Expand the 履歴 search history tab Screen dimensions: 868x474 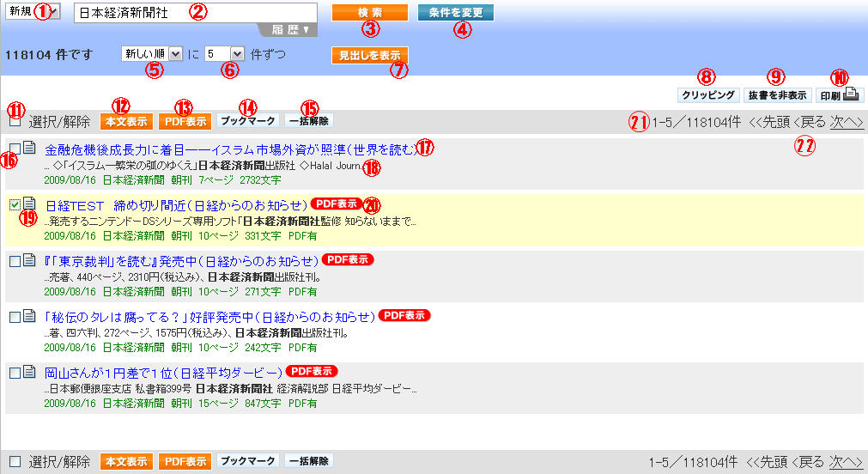point(290,30)
